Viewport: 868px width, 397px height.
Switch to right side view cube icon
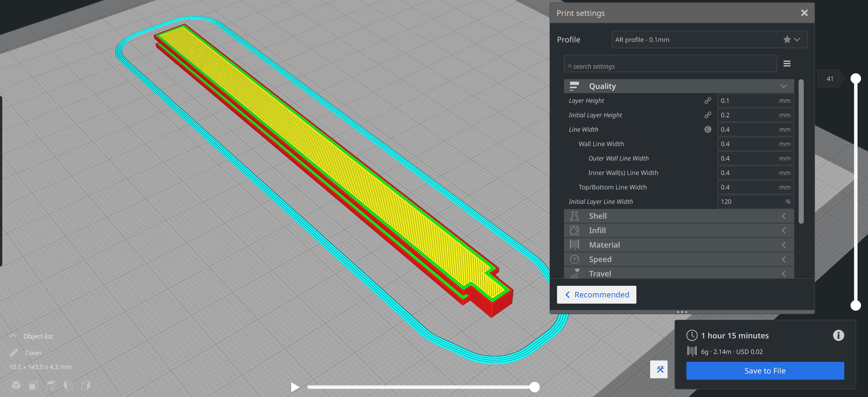(86, 385)
